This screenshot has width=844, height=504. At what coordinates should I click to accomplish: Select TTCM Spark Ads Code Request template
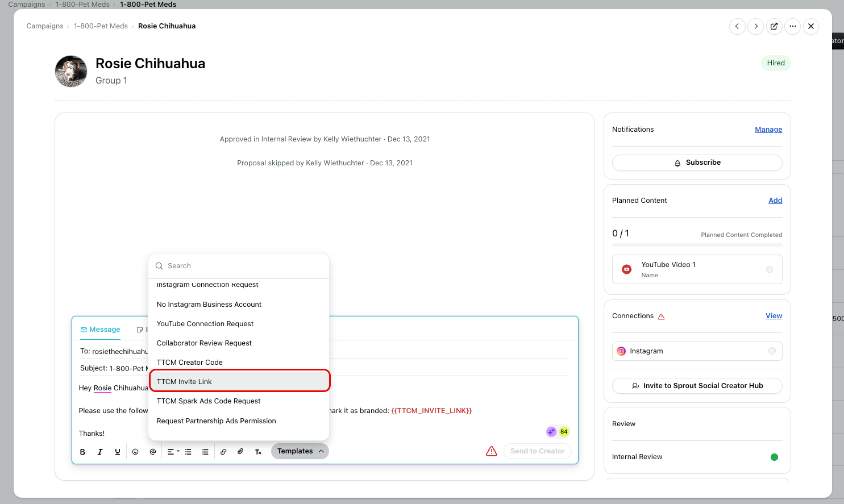coord(239,401)
